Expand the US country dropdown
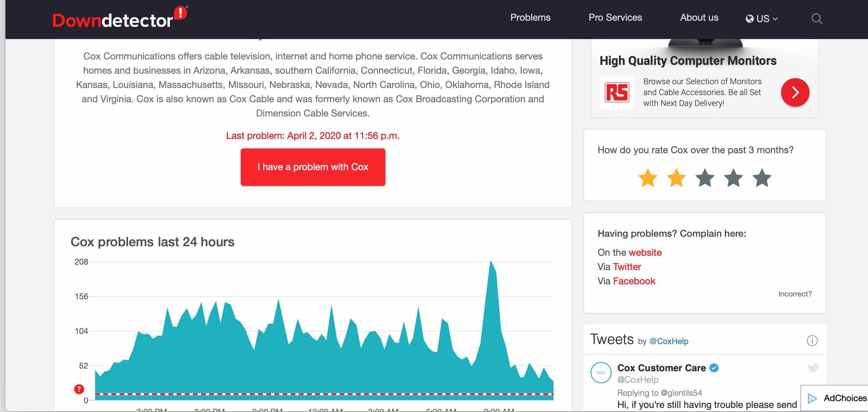 [762, 19]
